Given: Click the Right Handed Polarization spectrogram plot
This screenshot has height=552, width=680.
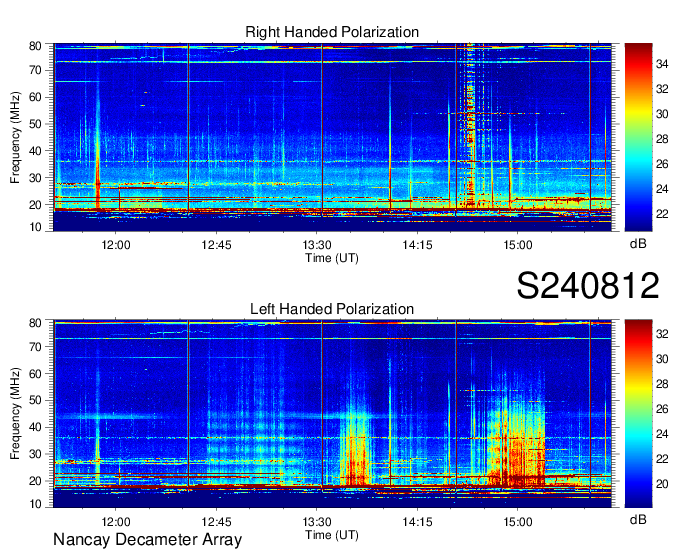Looking at the screenshot, I should coord(332,137).
